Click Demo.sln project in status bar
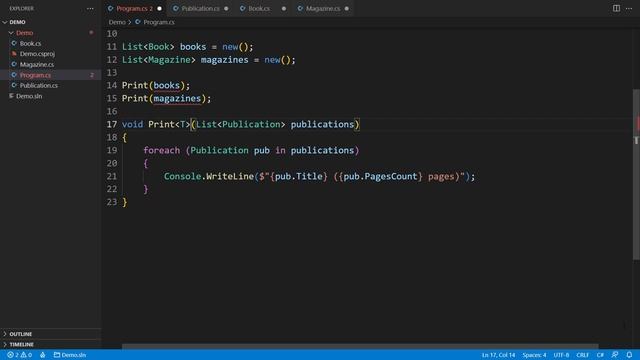 tap(70, 355)
